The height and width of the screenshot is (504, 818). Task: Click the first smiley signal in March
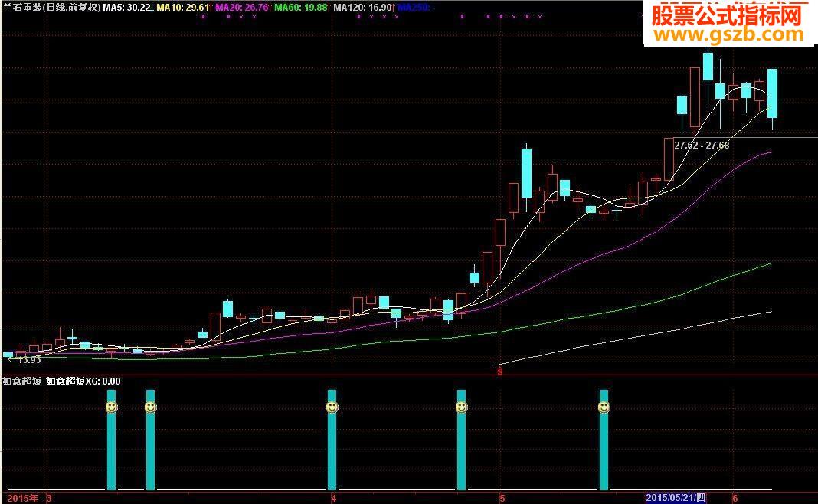pyautogui.click(x=111, y=407)
